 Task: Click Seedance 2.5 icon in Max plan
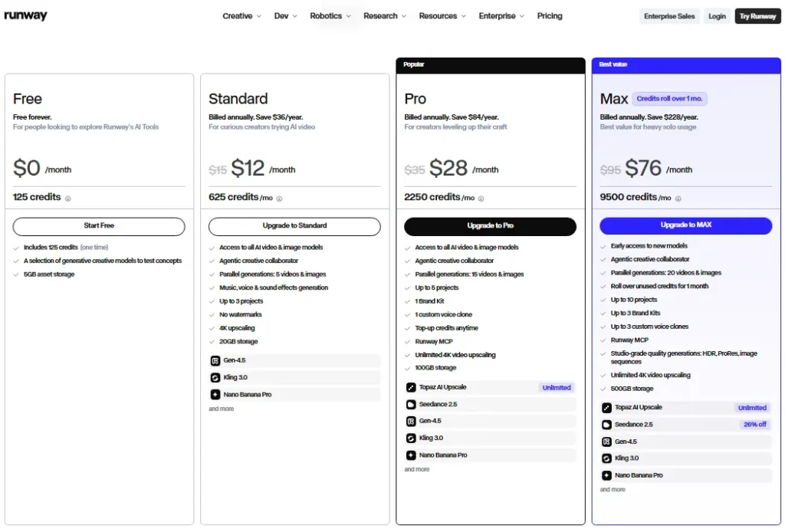click(x=607, y=425)
